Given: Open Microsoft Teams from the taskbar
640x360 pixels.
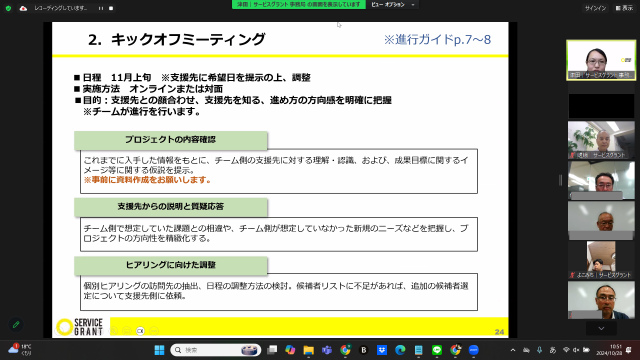Looking at the screenshot, I should pyautogui.click(x=327, y=350).
